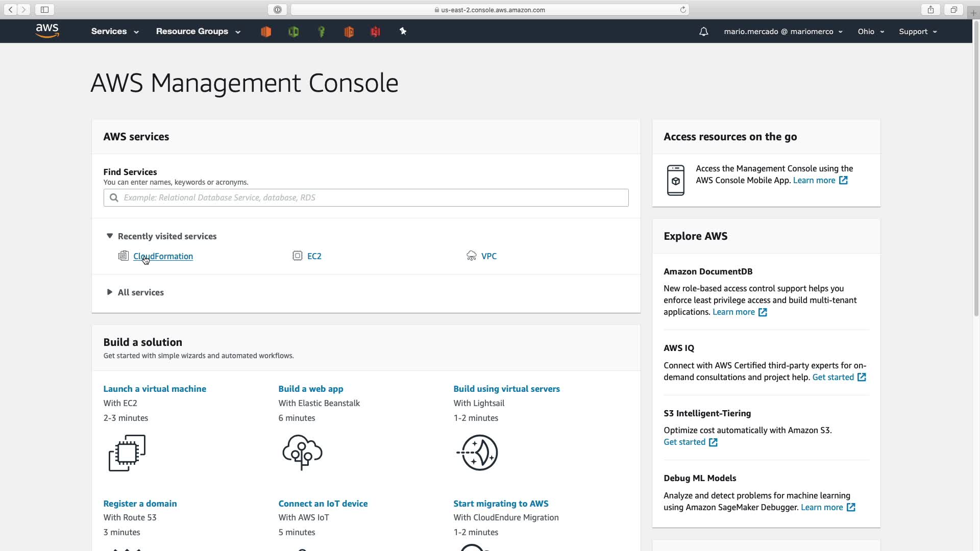Click the VPC cloud icon
The height and width of the screenshot is (551, 980).
(x=471, y=256)
